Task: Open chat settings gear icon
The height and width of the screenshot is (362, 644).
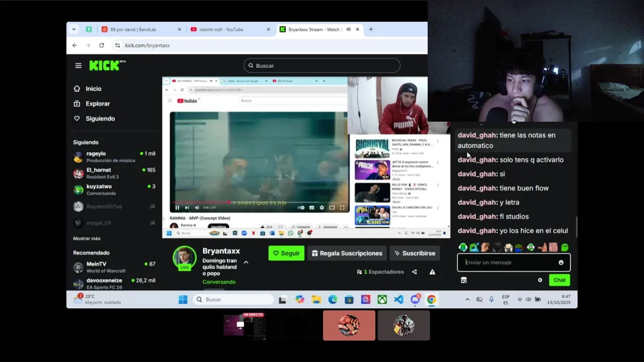Action: pyautogui.click(x=540, y=280)
